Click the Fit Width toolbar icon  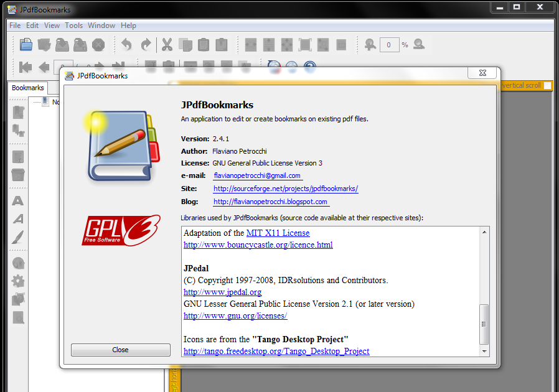click(x=251, y=45)
